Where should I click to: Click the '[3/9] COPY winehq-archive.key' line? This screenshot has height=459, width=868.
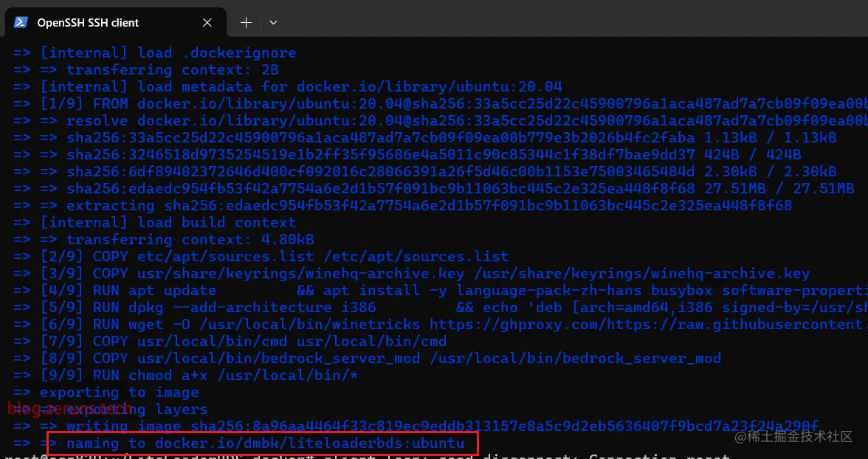click(x=412, y=274)
